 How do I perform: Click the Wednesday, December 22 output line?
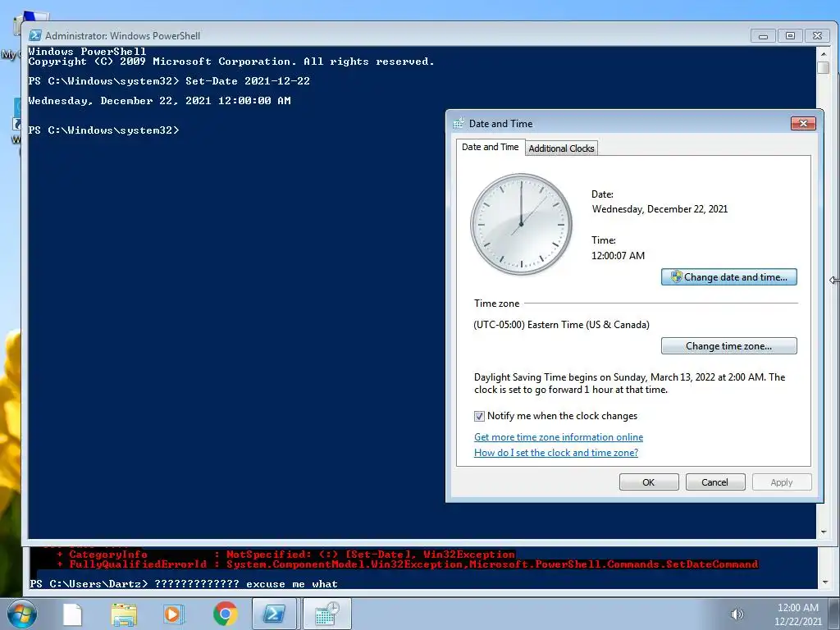pyautogui.click(x=160, y=101)
